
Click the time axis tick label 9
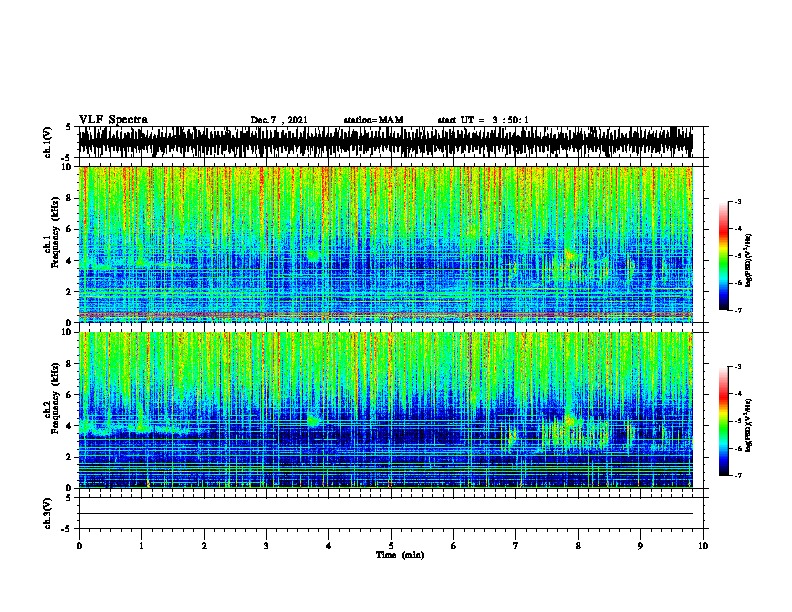(x=640, y=546)
